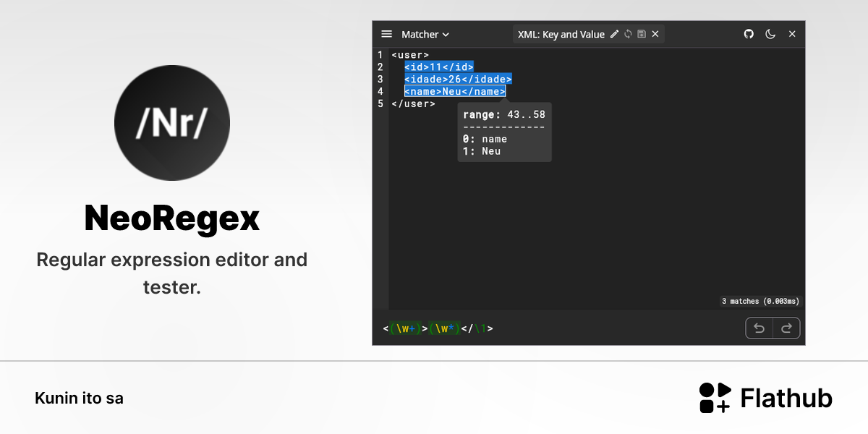
Task: Click the undo button
Action: pyautogui.click(x=759, y=328)
